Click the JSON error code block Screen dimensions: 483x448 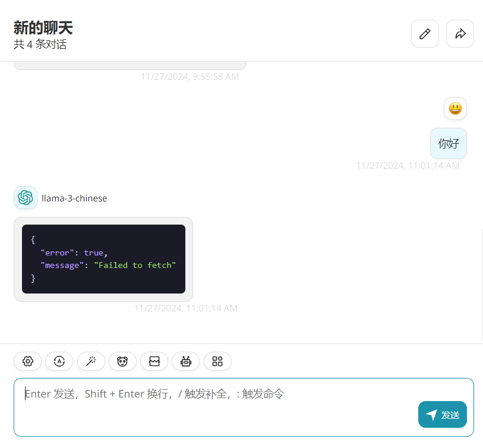[103, 259]
